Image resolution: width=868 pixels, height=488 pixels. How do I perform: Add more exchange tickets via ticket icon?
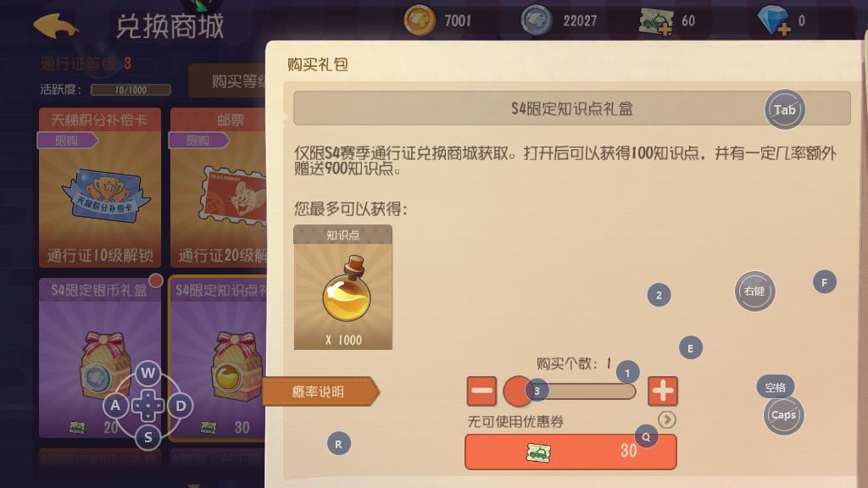click(656, 21)
